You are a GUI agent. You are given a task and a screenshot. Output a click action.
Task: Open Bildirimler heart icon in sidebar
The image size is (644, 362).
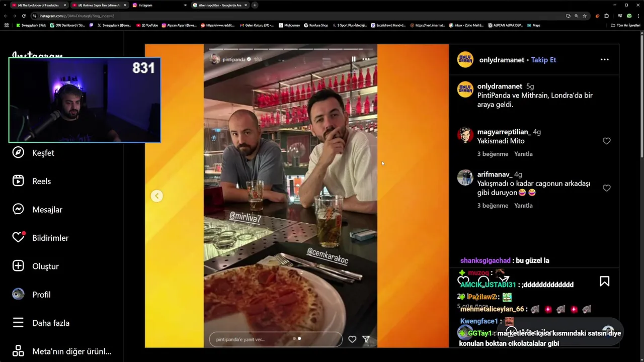click(18, 237)
